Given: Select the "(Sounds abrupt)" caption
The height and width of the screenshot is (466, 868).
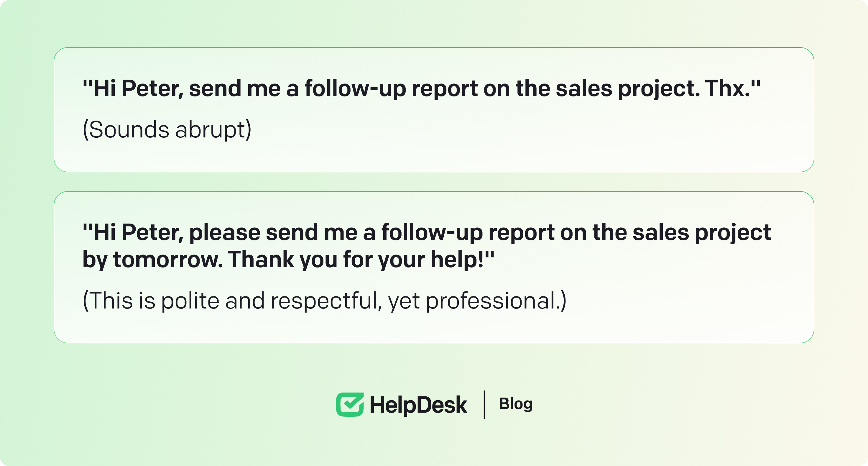Looking at the screenshot, I should click(167, 130).
